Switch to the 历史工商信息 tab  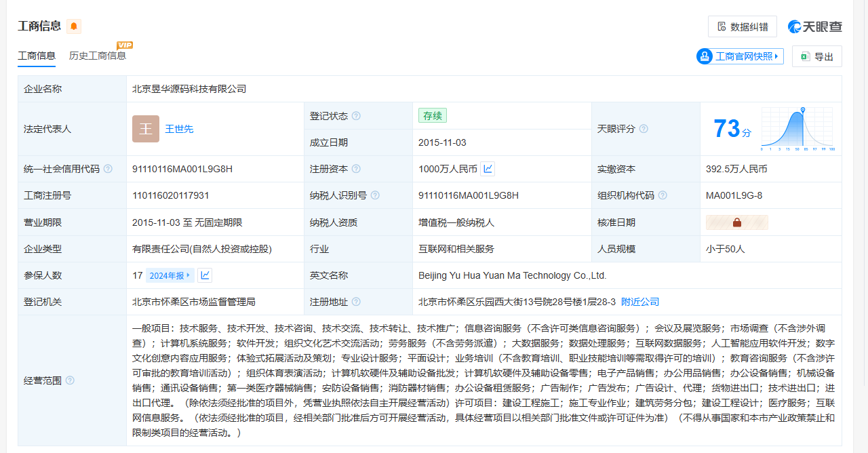coord(98,56)
